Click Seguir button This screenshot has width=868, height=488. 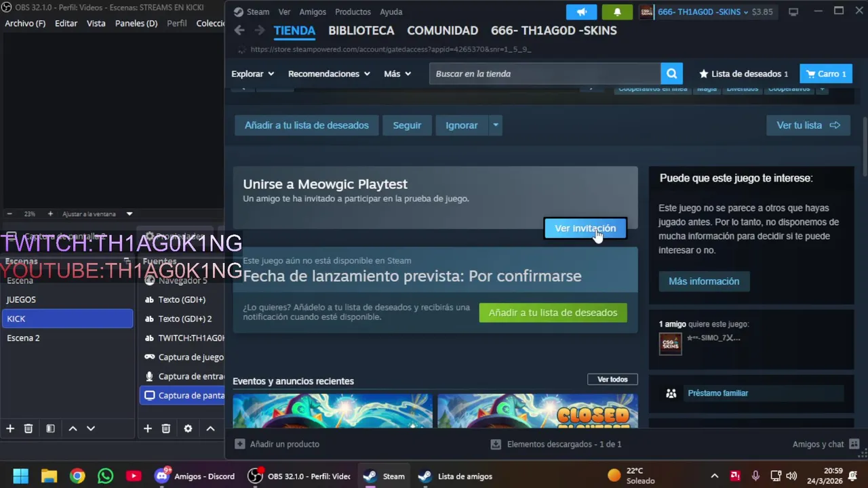tap(407, 125)
